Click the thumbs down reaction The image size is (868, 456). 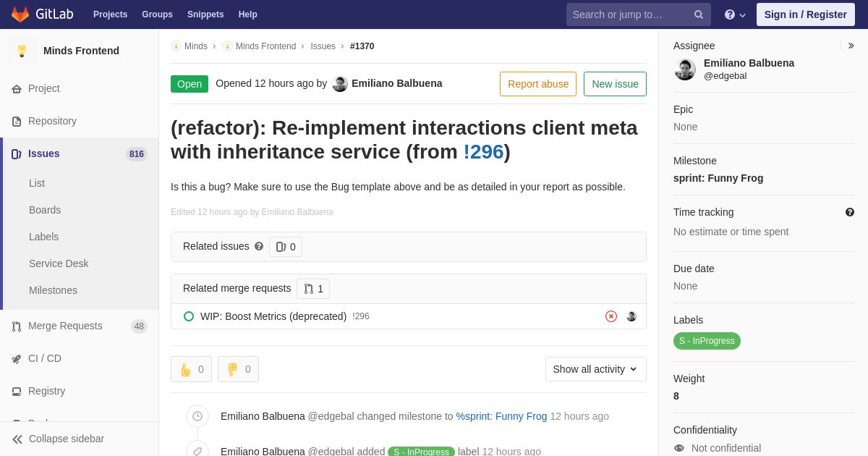238,369
